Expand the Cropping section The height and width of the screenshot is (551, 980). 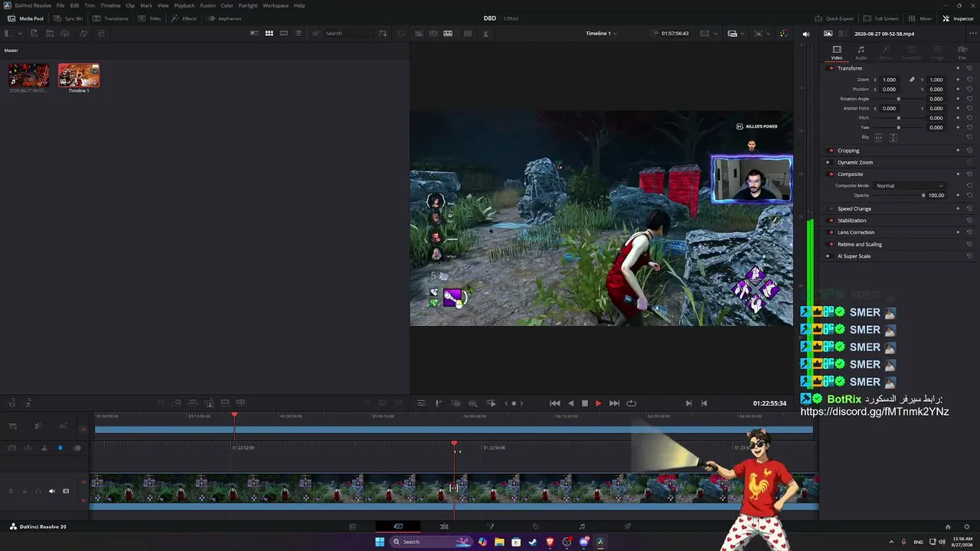(848, 151)
